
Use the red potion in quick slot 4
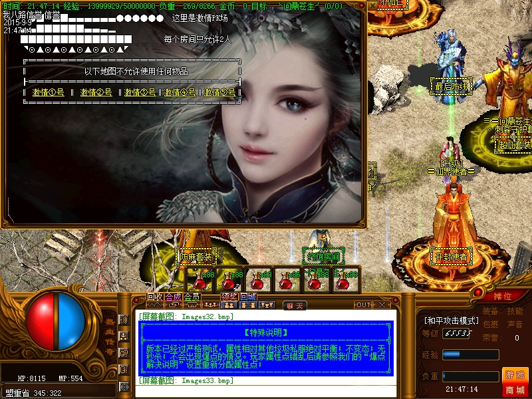tap(287, 280)
